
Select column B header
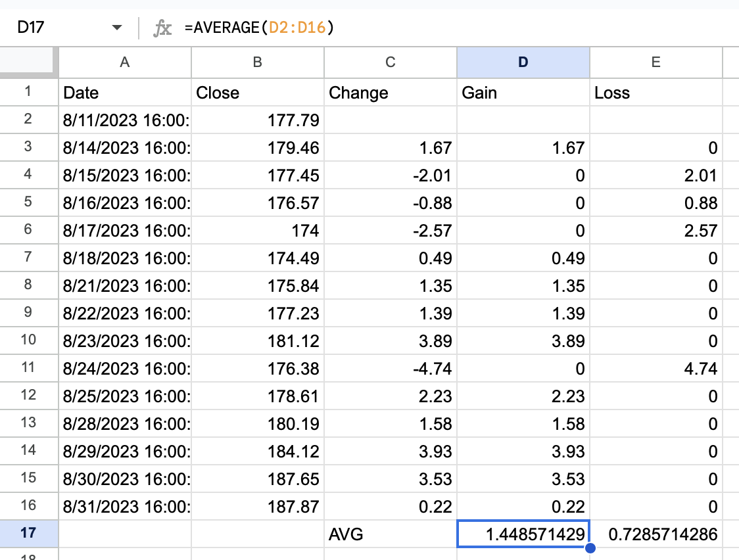pyautogui.click(x=258, y=62)
